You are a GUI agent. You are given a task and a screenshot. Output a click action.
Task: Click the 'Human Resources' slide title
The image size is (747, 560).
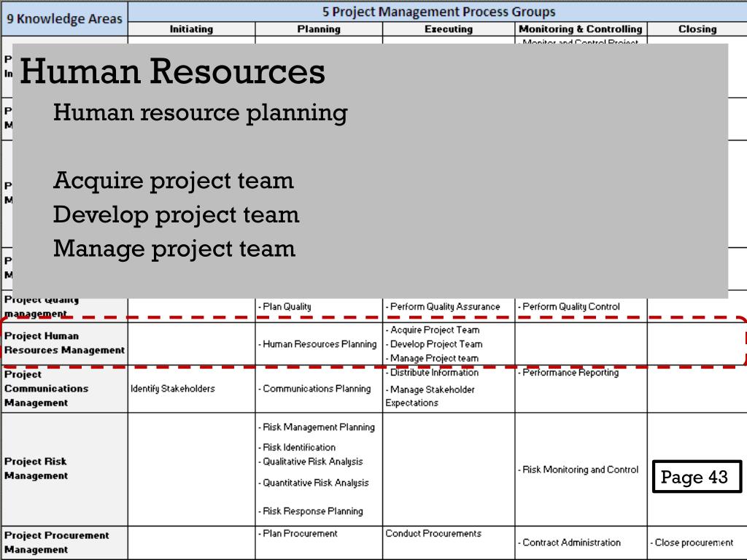pyautogui.click(x=172, y=71)
